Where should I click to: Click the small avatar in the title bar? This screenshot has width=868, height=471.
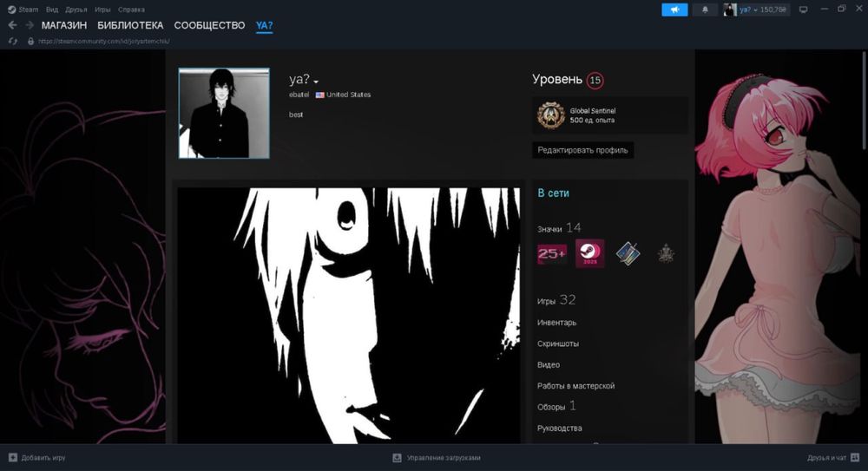730,10
